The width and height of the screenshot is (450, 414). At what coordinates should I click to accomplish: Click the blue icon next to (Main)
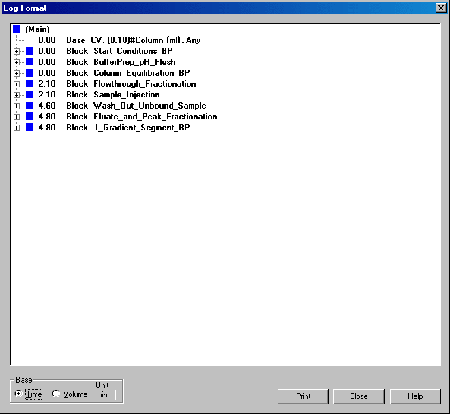coord(17,29)
